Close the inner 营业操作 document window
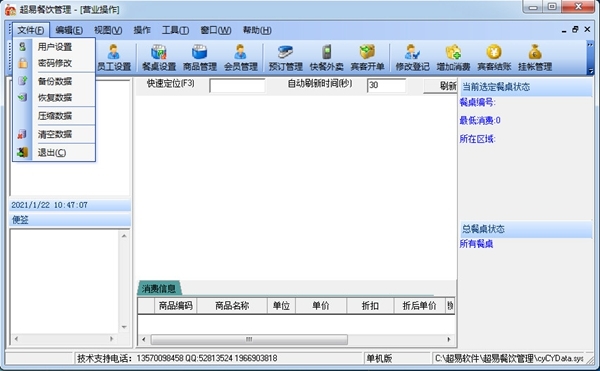The height and width of the screenshot is (371, 600). pos(587,29)
